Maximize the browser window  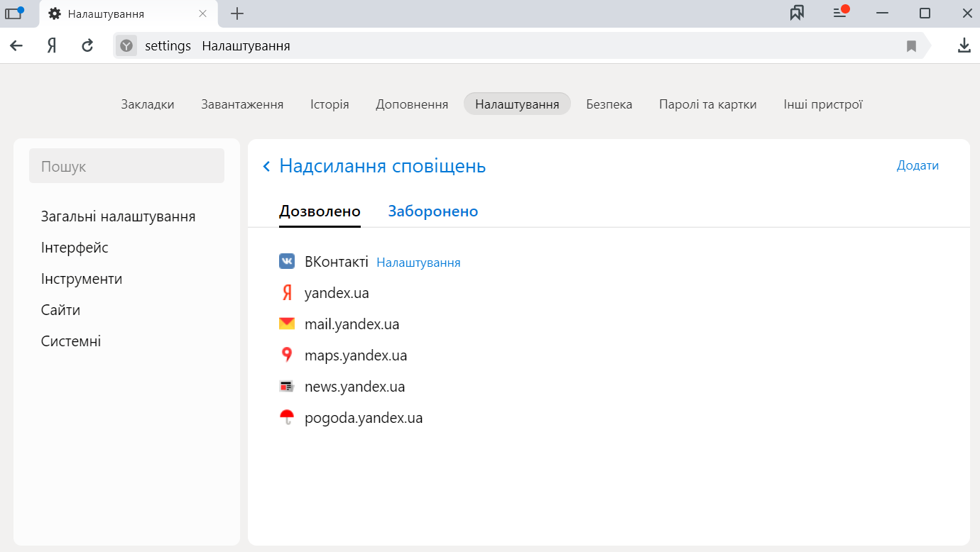[x=925, y=13]
